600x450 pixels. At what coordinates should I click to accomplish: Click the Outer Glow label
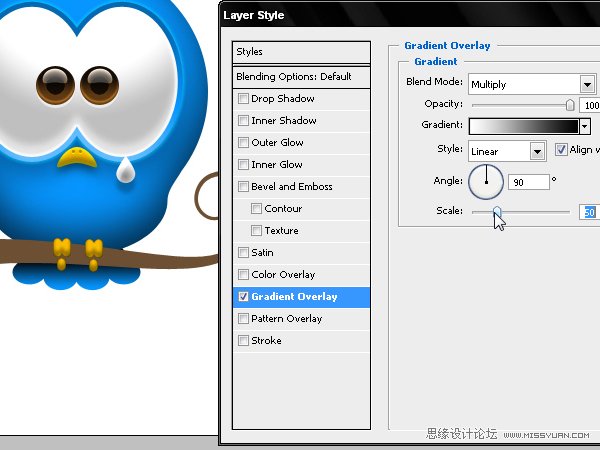click(x=277, y=143)
